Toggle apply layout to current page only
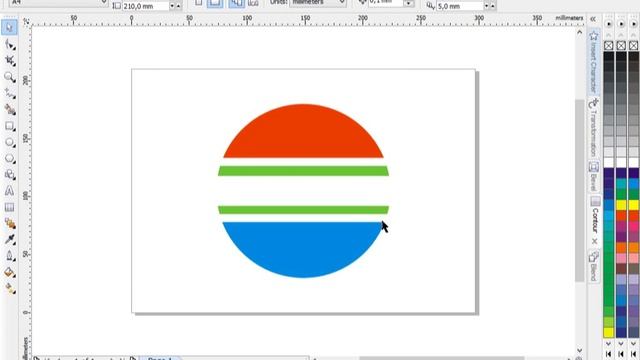This screenshot has width=640, height=360. tap(253, 3)
